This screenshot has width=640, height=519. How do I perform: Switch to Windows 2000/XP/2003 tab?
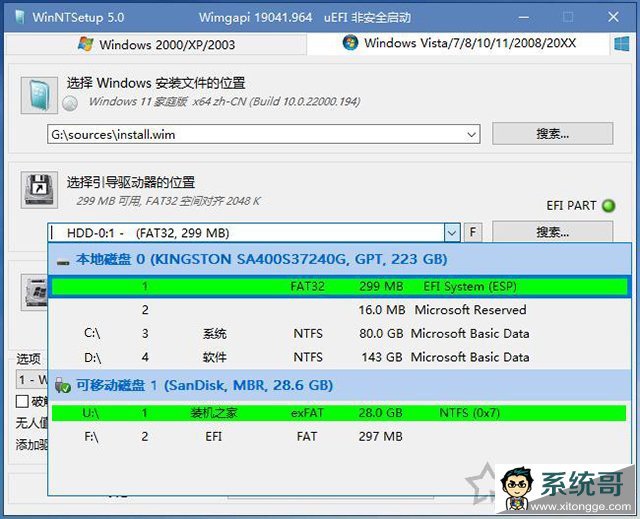point(156,44)
